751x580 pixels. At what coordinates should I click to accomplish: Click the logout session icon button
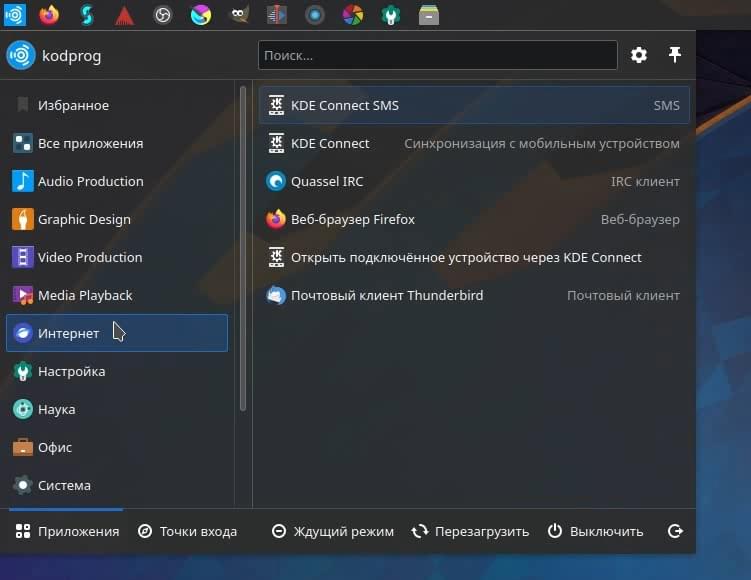[x=675, y=531]
